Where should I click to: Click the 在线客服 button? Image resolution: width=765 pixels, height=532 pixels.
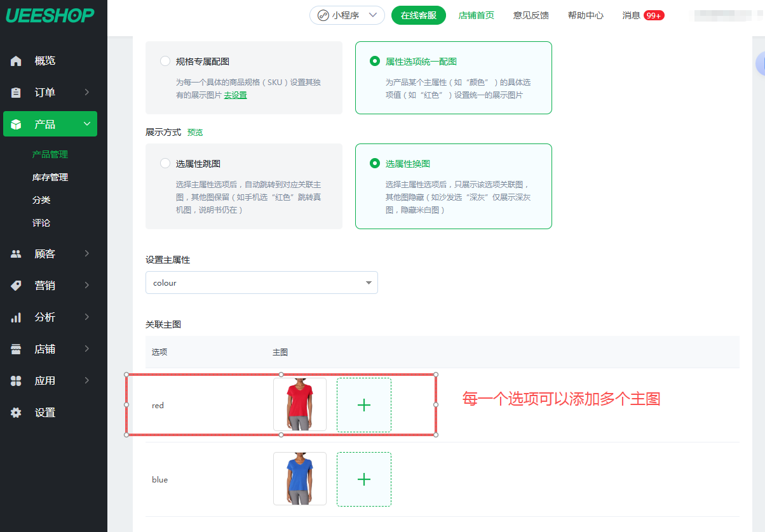coord(418,15)
